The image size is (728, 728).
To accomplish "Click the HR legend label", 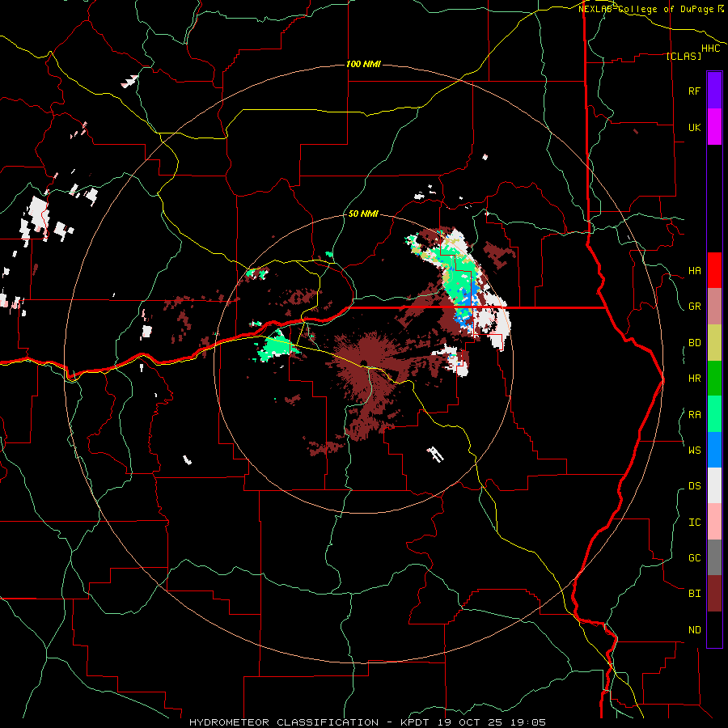I will tap(694, 379).
